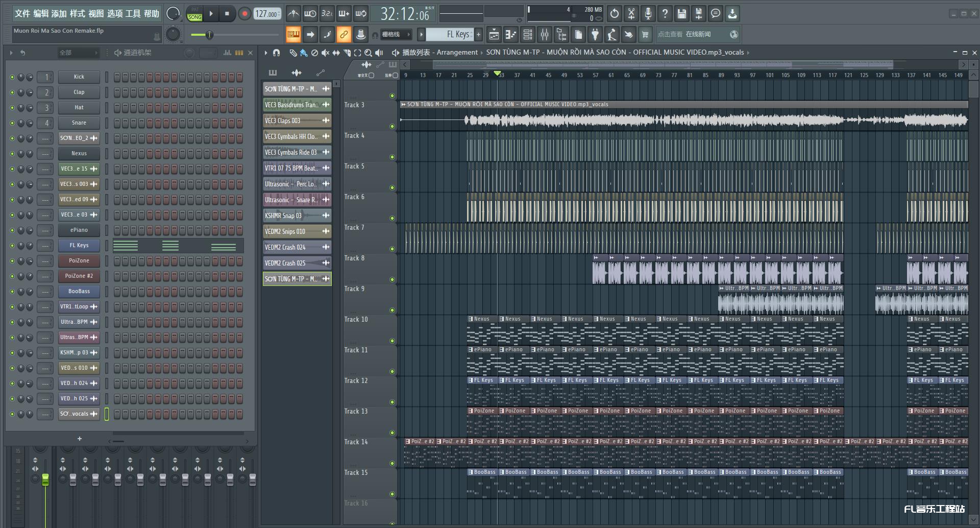The image size is (980, 528).
Task: Mute the Nexus channel green LED
Action: (x=12, y=154)
